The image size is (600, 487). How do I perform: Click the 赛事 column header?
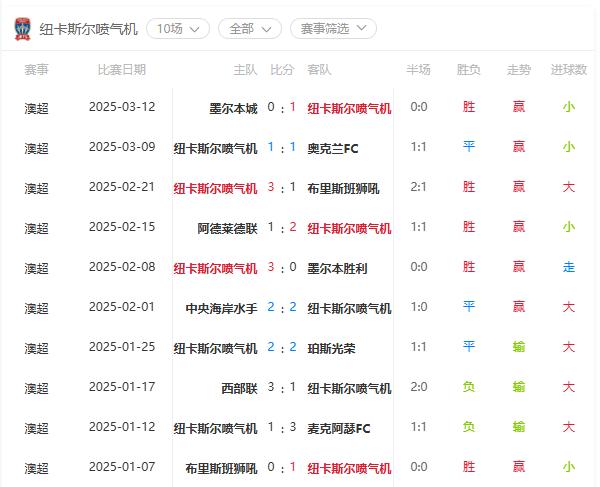(36, 70)
